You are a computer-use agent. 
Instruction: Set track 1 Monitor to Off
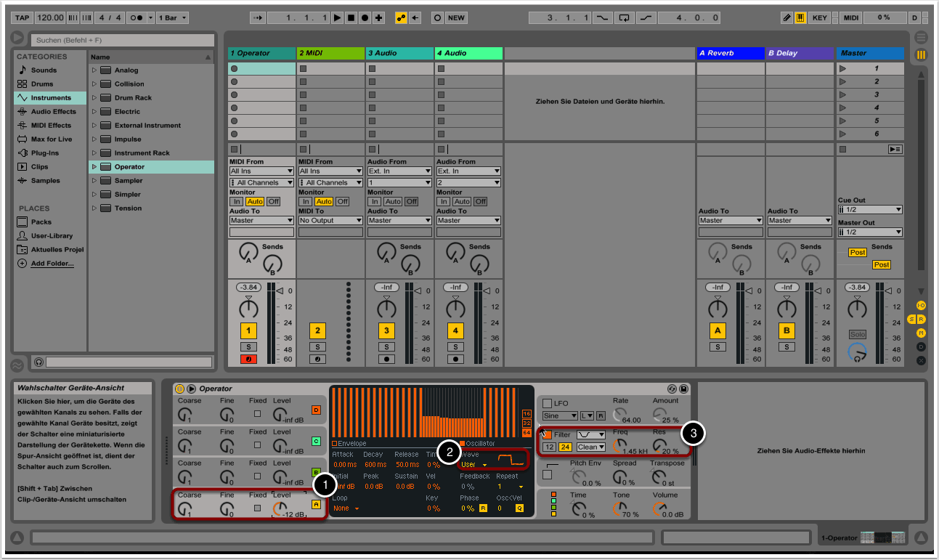273,201
